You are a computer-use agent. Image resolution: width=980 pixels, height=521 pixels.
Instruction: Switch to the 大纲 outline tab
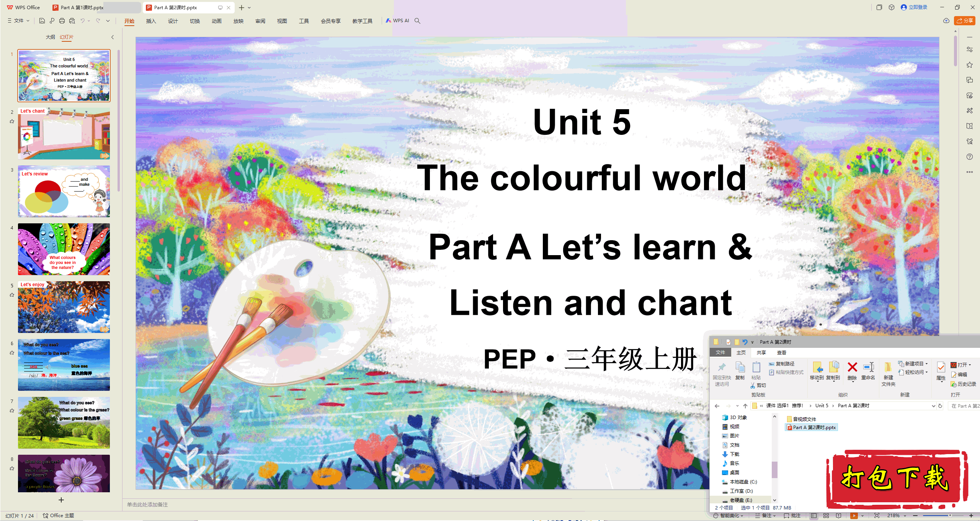pos(51,37)
